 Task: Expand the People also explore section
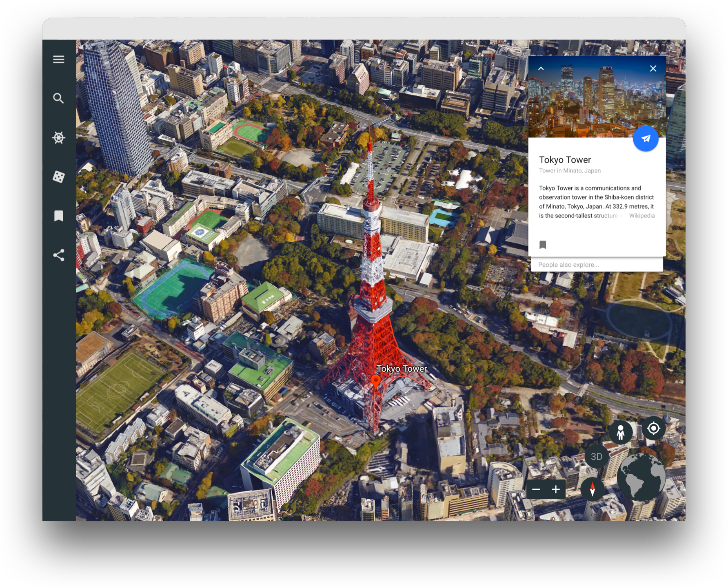[597, 265]
